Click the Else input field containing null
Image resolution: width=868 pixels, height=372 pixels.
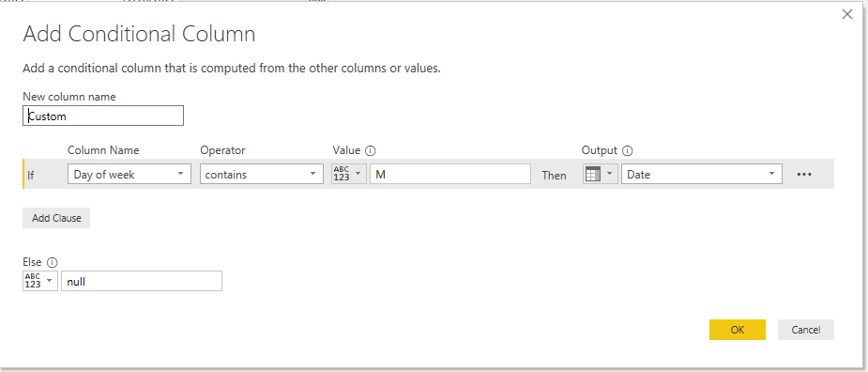coord(142,281)
